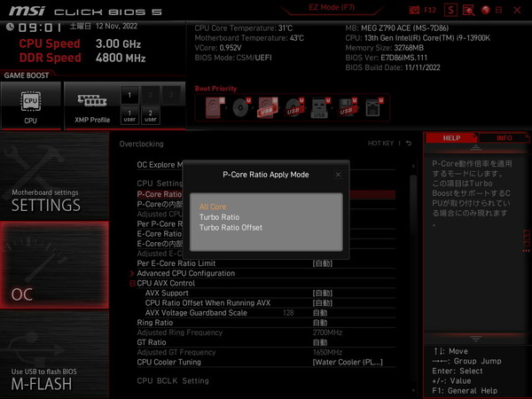Select Per P-Core Ratio row

pos(160,224)
